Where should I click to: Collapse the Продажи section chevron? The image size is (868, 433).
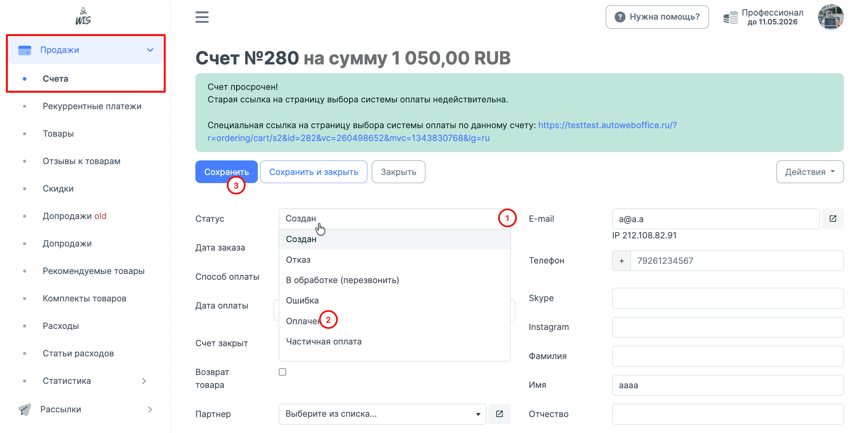point(150,50)
